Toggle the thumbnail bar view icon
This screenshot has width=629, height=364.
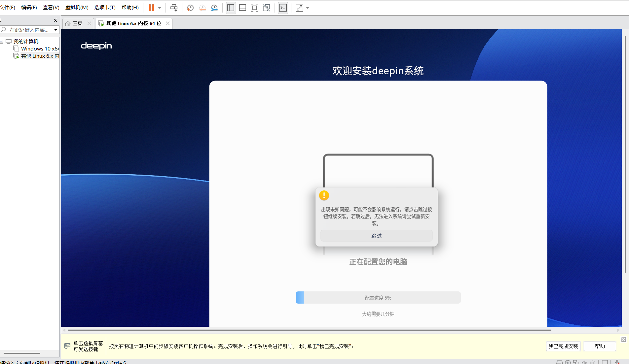242,8
